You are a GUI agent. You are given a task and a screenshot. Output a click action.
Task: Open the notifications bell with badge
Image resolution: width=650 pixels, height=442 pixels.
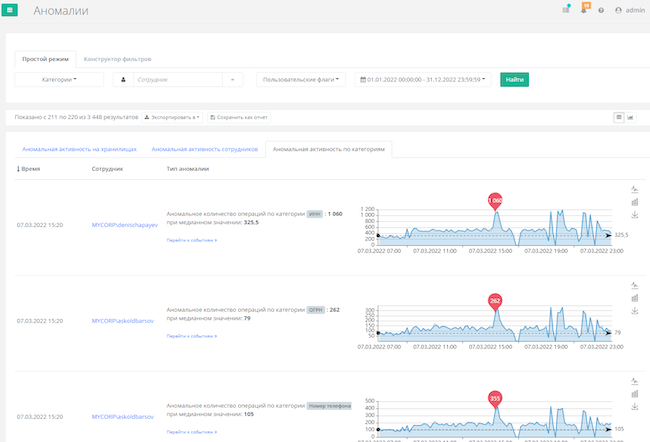click(585, 10)
